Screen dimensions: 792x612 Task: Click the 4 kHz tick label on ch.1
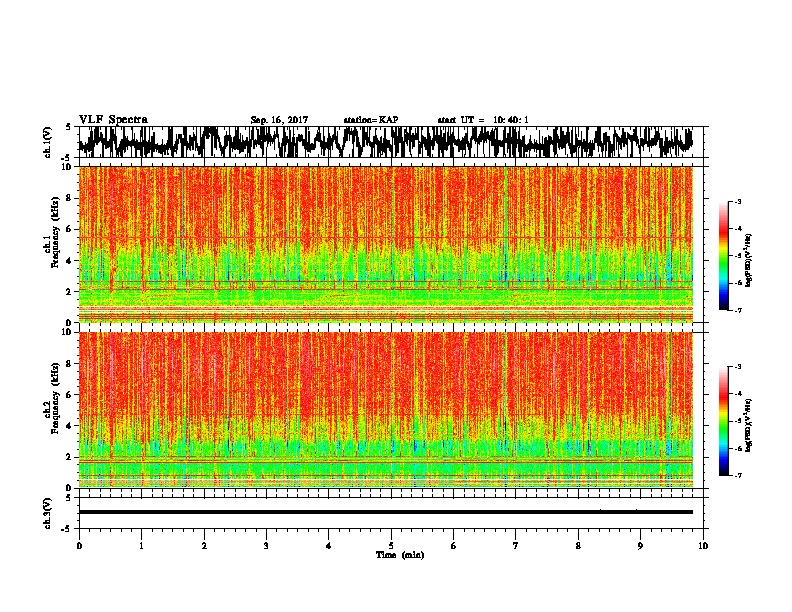tap(69, 261)
